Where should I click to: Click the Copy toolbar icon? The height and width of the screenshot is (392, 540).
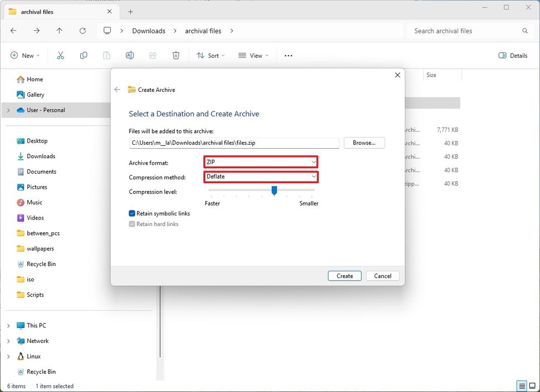pyautogui.click(x=84, y=55)
